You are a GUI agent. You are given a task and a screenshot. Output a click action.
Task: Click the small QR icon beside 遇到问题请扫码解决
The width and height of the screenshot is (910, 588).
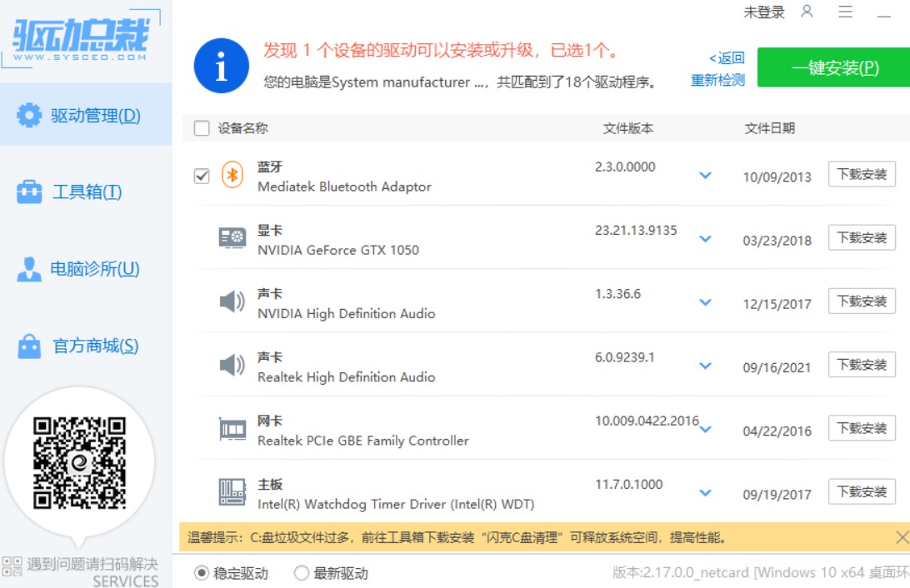12,566
